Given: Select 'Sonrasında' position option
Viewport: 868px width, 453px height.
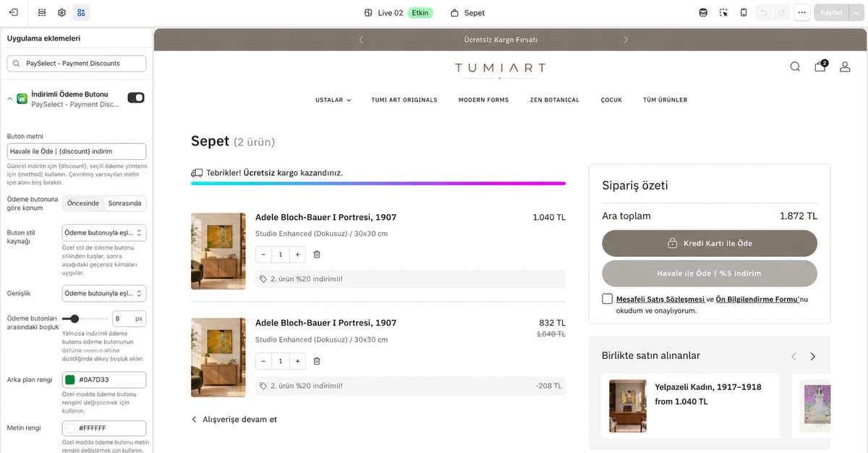Looking at the screenshot, I should pyautogui.click(x=125, y=203).
